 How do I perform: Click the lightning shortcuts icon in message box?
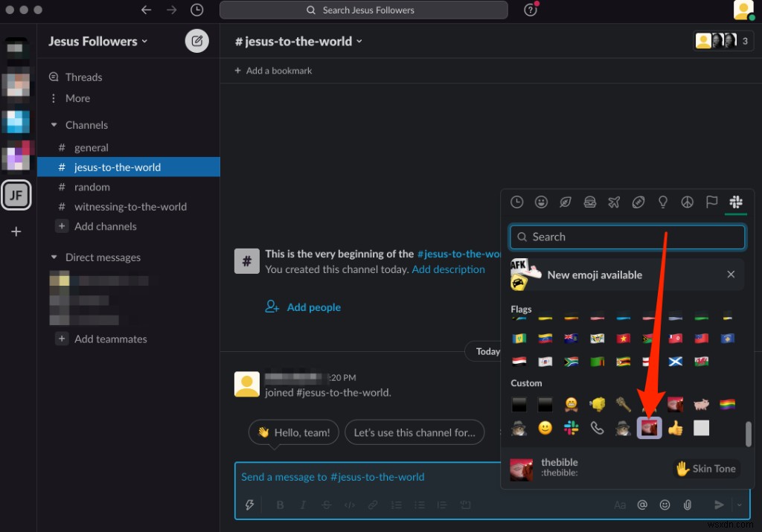(250, 504)
